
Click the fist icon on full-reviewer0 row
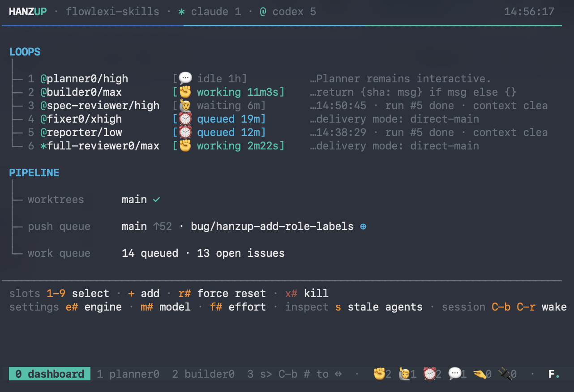[x=185, y=146]
